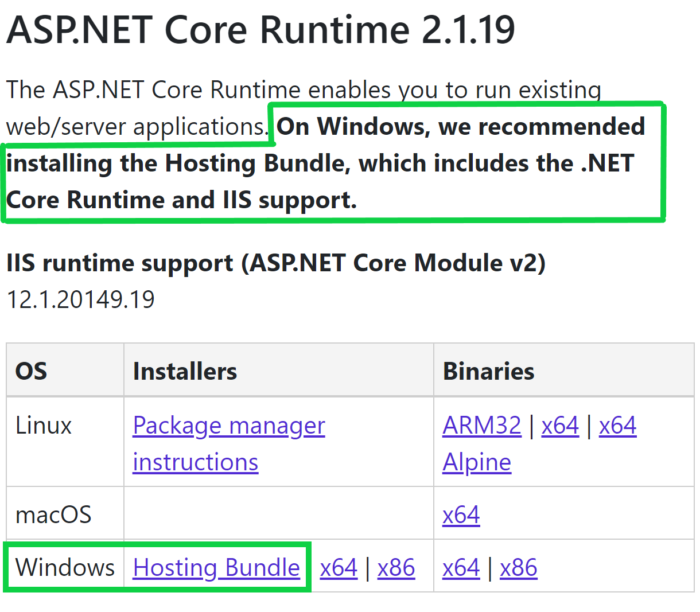Open the Windows x64 binaries link
700x612 pixels.
coord(461,567)
